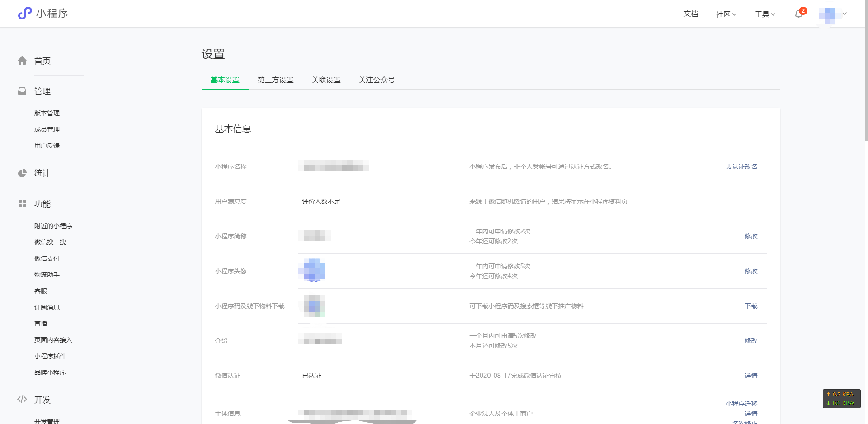Viewport: 868px width, 424px height.
Task: Click the mini program avatar thumbnail
Action: pyautogui.click(x=312, y=271)
